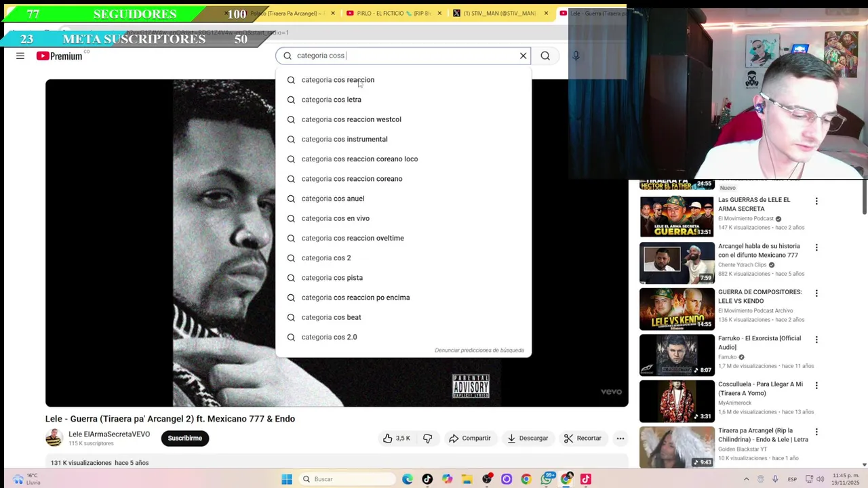The height and width of the screenshot is (488, 868).
Task: Choose suggestion 'categoria cos 2.0'
Action: pos(403,337)
